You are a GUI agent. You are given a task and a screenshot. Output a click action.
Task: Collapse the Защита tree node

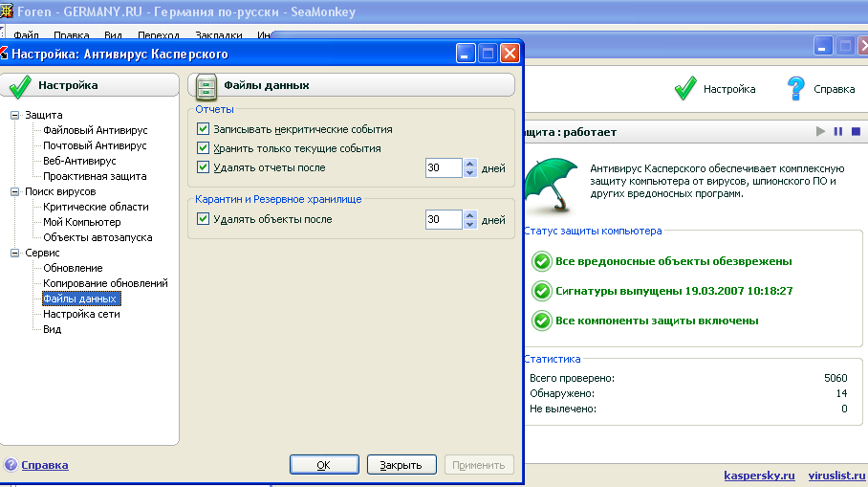coord(15,115)
